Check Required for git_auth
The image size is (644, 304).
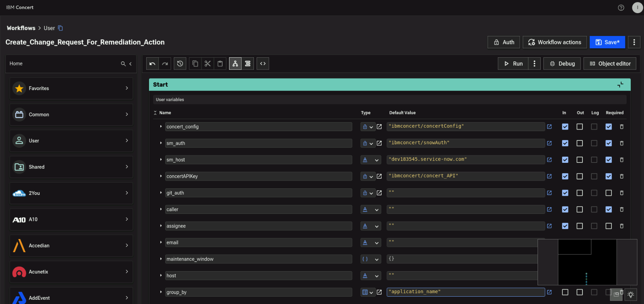[609, 193]
